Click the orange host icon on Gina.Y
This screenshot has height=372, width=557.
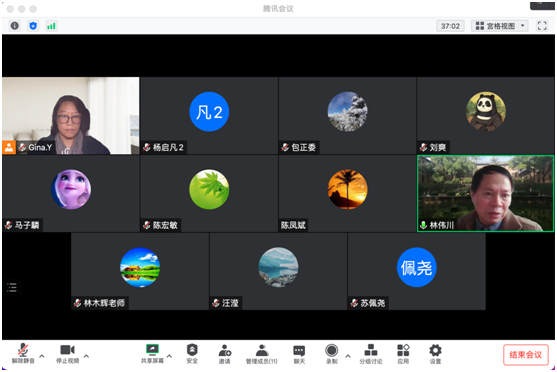tap(9, 147)
